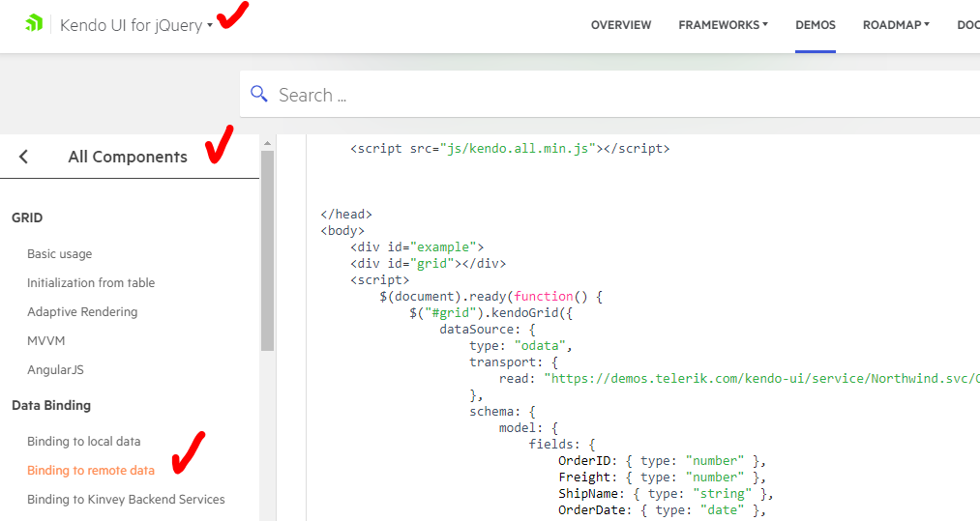Click the ShipName field code line
This screenshot has height=521, width=980.
pos(666,494)
